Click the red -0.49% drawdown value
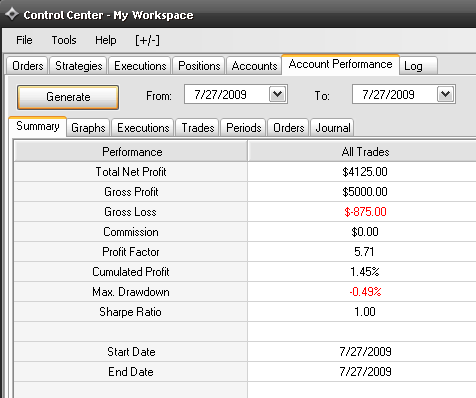Viewport: 476px width, 398px height. [x=365, y=292]
